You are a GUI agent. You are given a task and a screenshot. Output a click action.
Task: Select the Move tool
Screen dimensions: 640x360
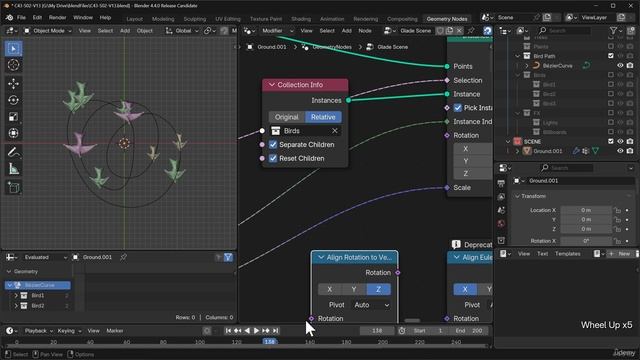click(13, 84)
